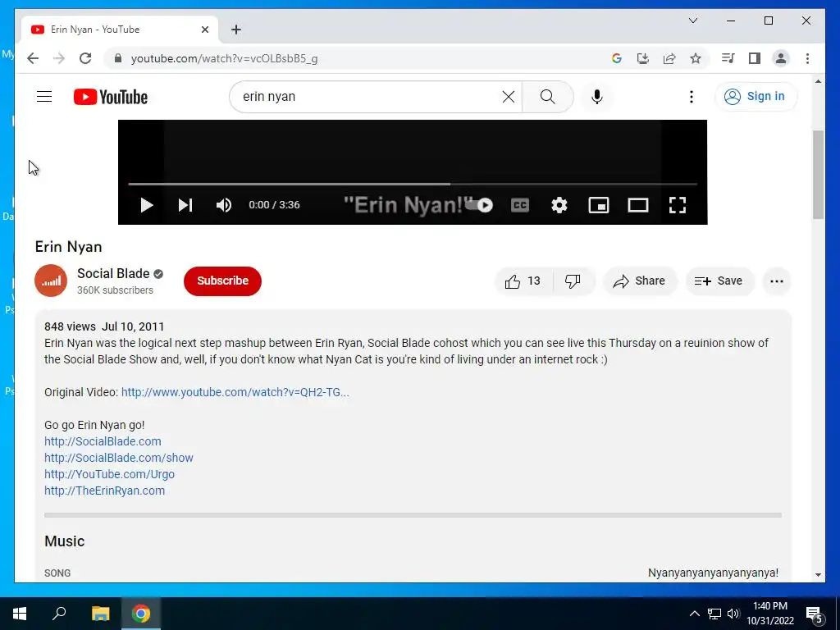
Task: Run the search with the magnifier button
Action: (547, 97)
